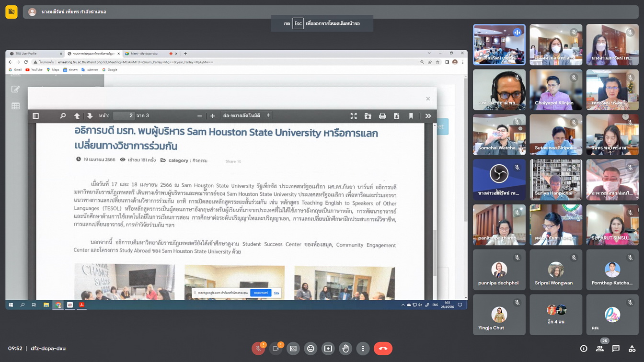
Task: Close the PDF modal dialog X
Action: [x=428, y=99]
